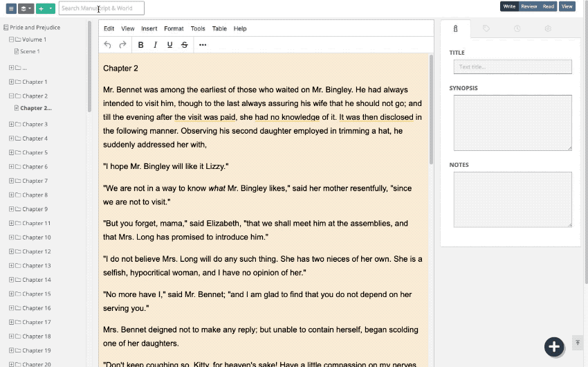Select Chapter 11 in the tree
588x367 pixels.
pos(37,223)
